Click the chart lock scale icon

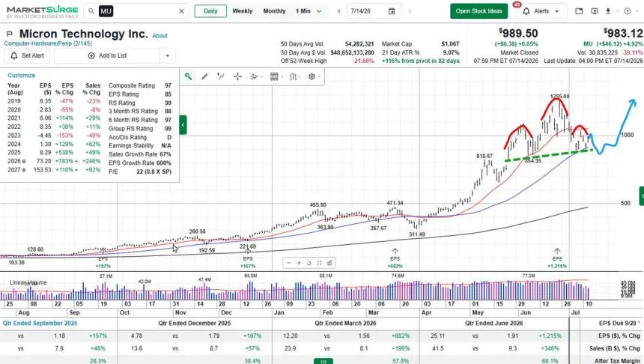pos(329,263)
